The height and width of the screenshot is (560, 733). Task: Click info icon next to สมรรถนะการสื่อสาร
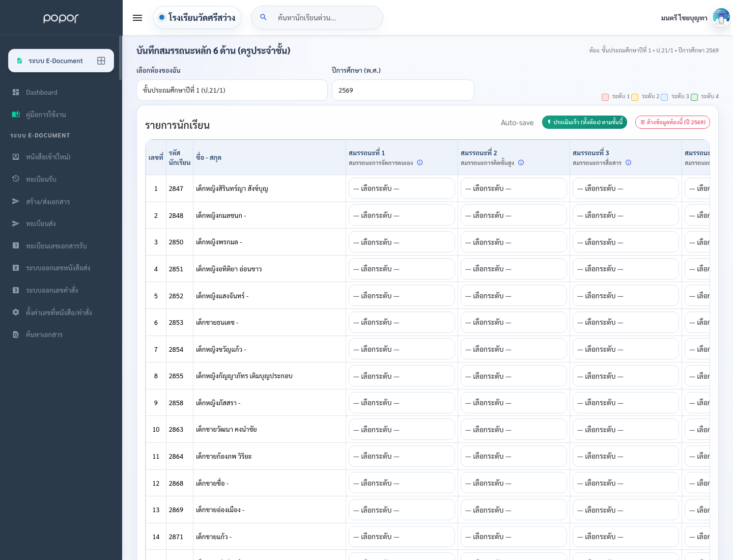coord(628,163)
